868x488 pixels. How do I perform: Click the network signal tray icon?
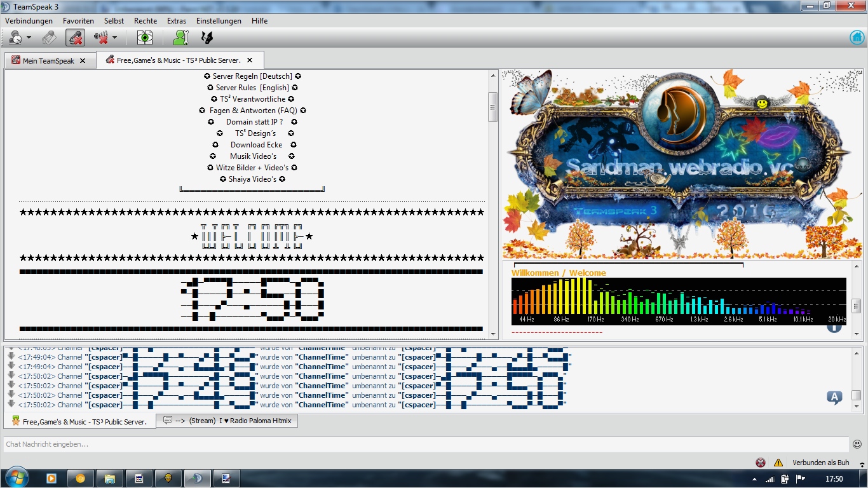coord(770,479)
